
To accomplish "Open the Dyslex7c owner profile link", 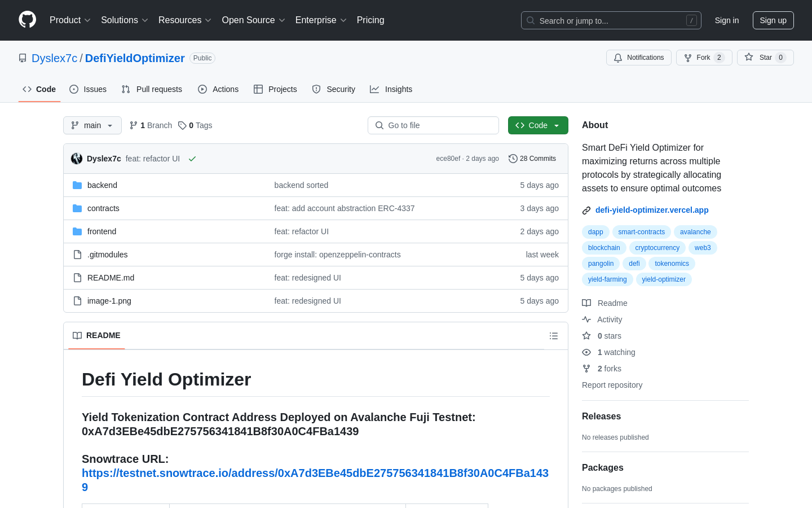I will (54, 58).
